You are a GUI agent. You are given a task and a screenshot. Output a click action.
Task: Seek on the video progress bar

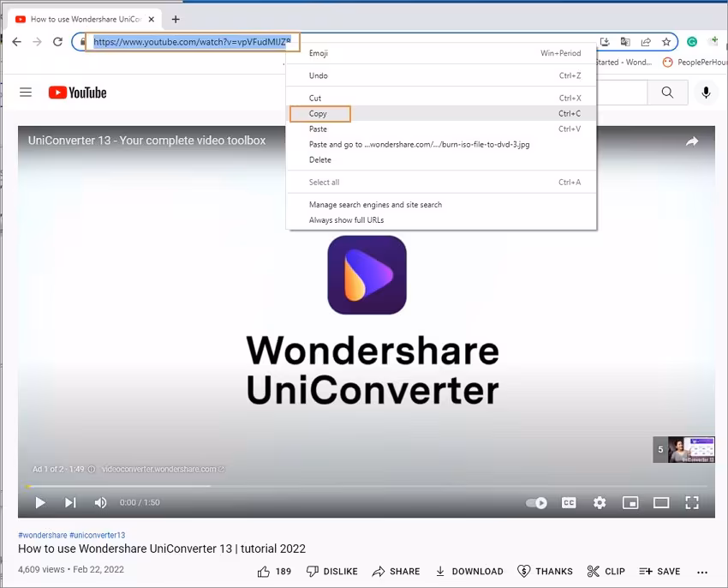tap(367, 486)
